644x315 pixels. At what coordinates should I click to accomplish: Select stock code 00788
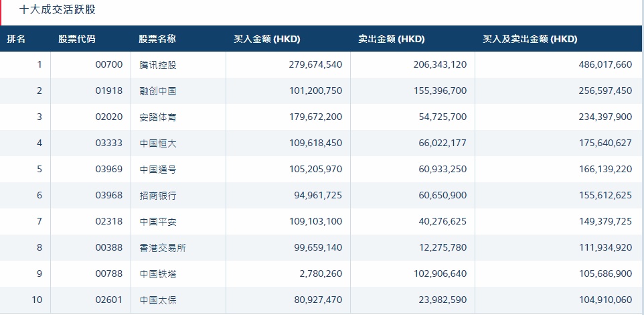[109, 273]
